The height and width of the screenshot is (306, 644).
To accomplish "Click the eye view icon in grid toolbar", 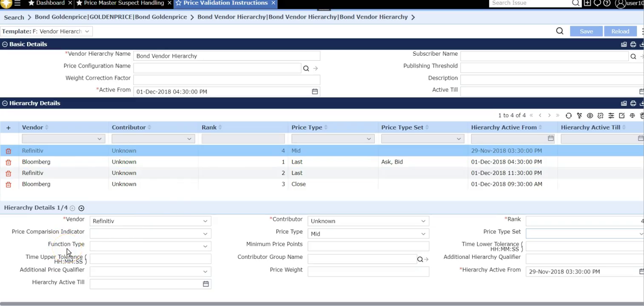I will pos(590,116).
